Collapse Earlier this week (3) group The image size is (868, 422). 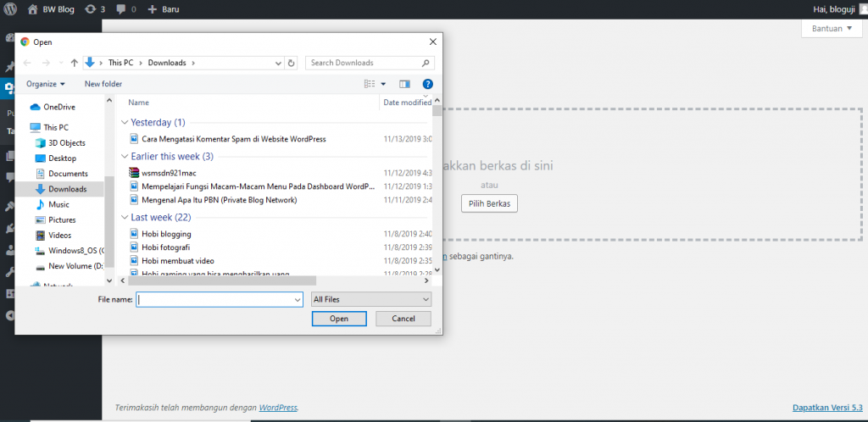tap(125, 157)
